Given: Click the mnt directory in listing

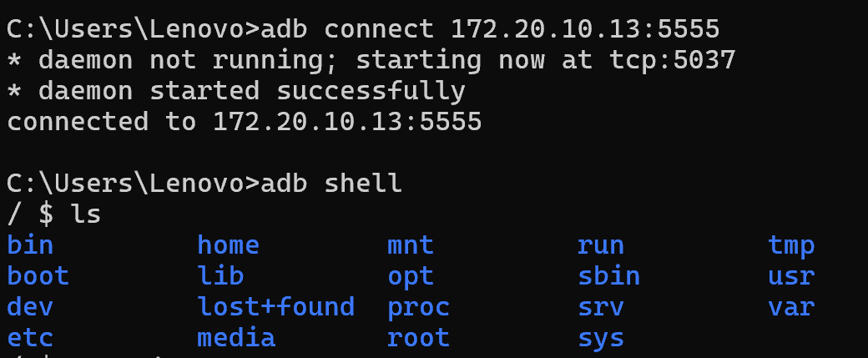Looking at the screenshot, I should pyautogui.click(x=411, y=245).
